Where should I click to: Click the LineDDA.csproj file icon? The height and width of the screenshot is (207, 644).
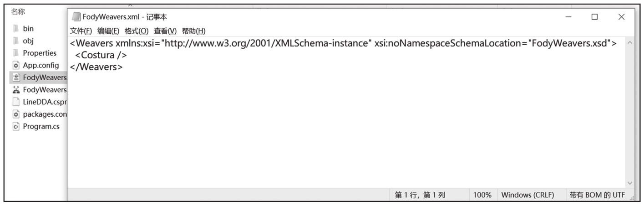tap(16, 102)
